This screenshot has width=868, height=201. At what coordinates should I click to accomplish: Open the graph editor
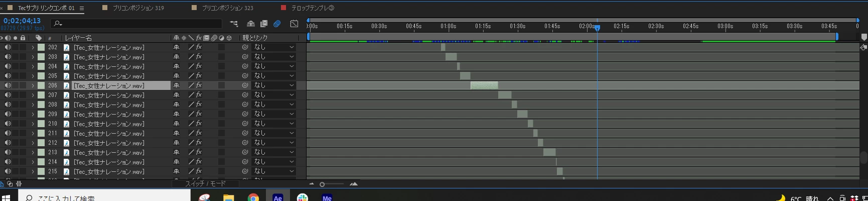[295, 24]
